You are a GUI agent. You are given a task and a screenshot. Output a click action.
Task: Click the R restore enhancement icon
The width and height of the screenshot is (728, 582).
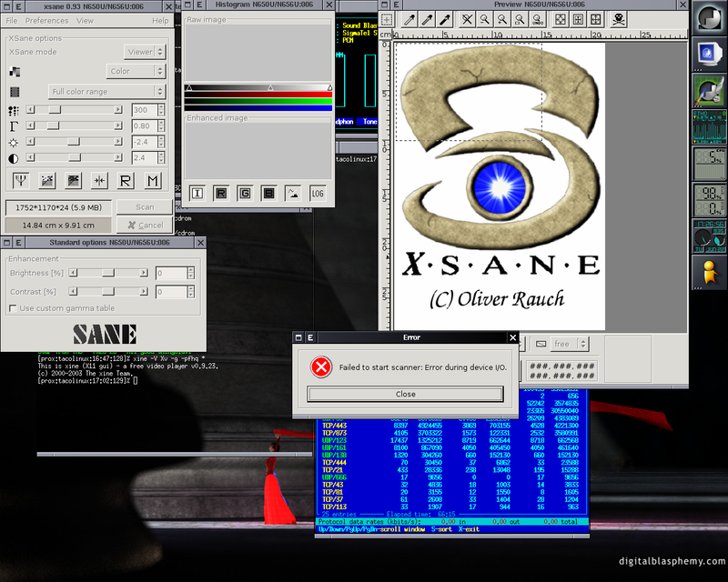point(126,181)
